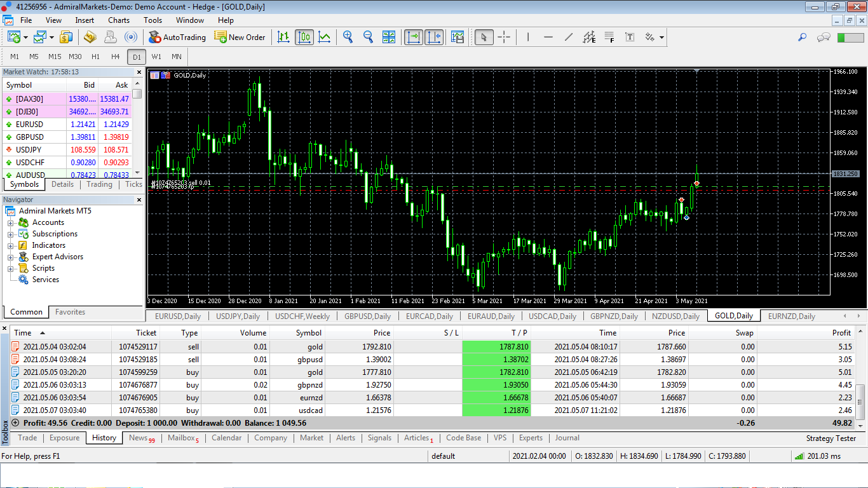This screenshot has height=488, width=868.
Task: Zoom in on the chart
Action: (348, 37)
